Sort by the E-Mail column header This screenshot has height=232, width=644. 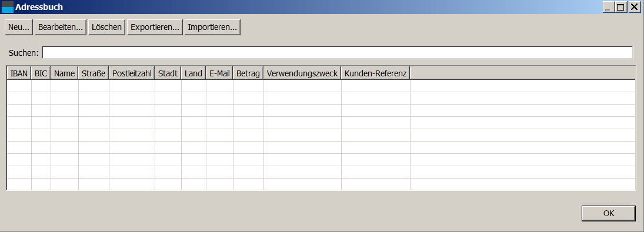click(x=219, y=73)
